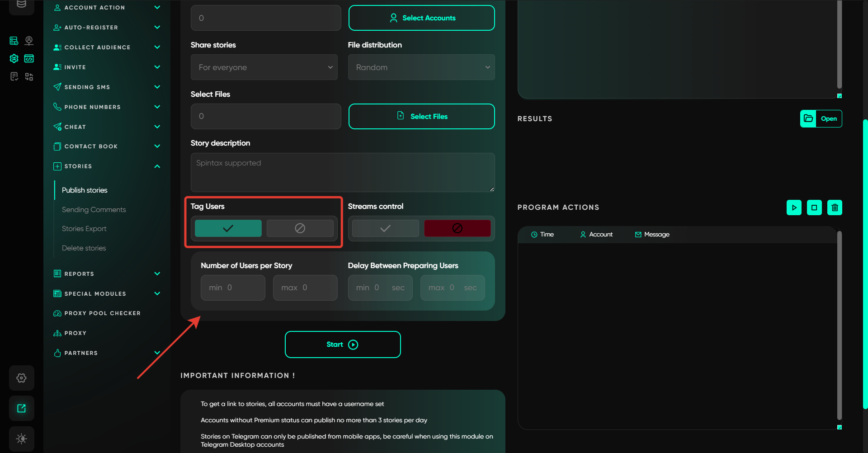Click the Story description text area

tap(342, 172)
